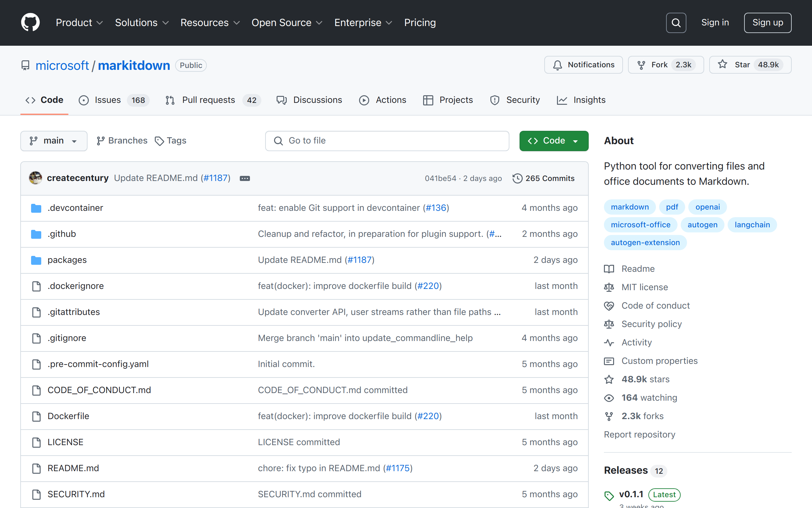Click the .devcontainer folder icon
Screen dimensions: 812x508
pos(36,208)
